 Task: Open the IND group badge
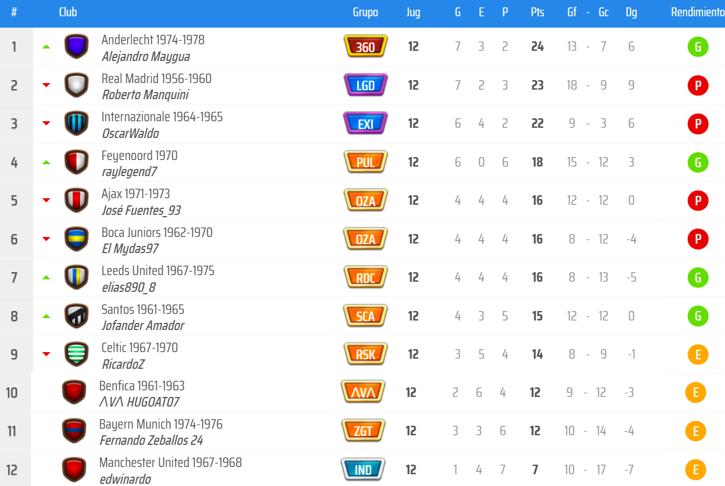[362, 470]
